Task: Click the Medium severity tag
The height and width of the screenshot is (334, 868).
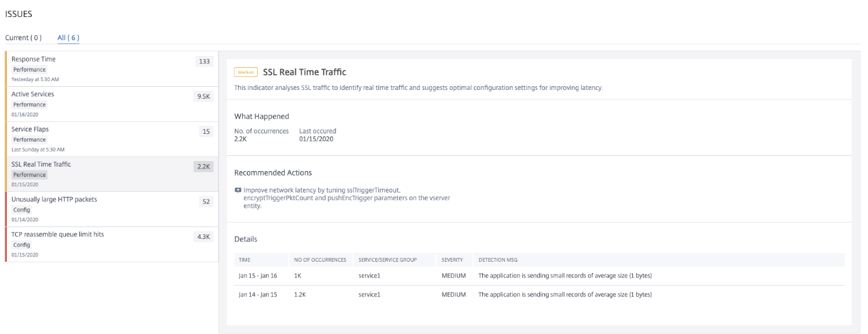Action: click(x=245, y=72)
